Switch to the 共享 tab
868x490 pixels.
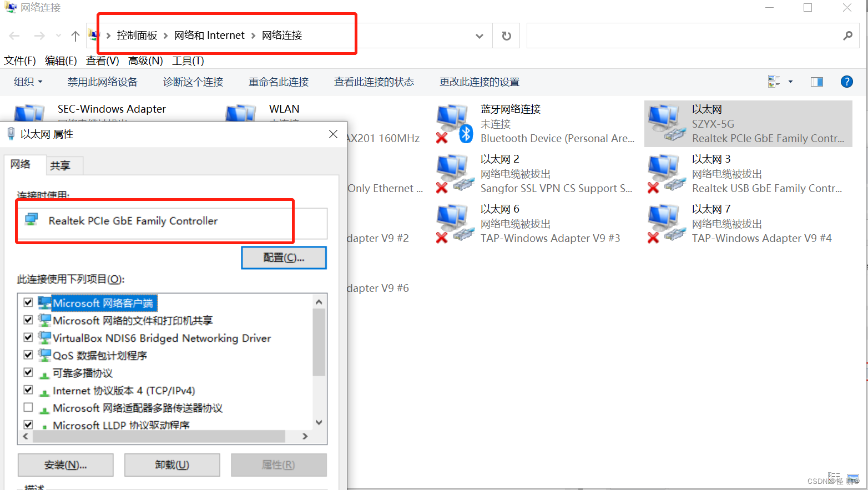pos(60,165)
